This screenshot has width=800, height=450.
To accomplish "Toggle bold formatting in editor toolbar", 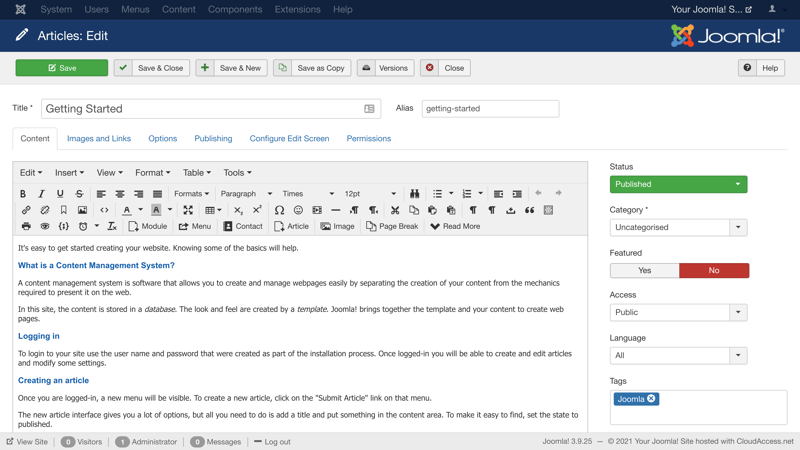I will pos(23,194).
